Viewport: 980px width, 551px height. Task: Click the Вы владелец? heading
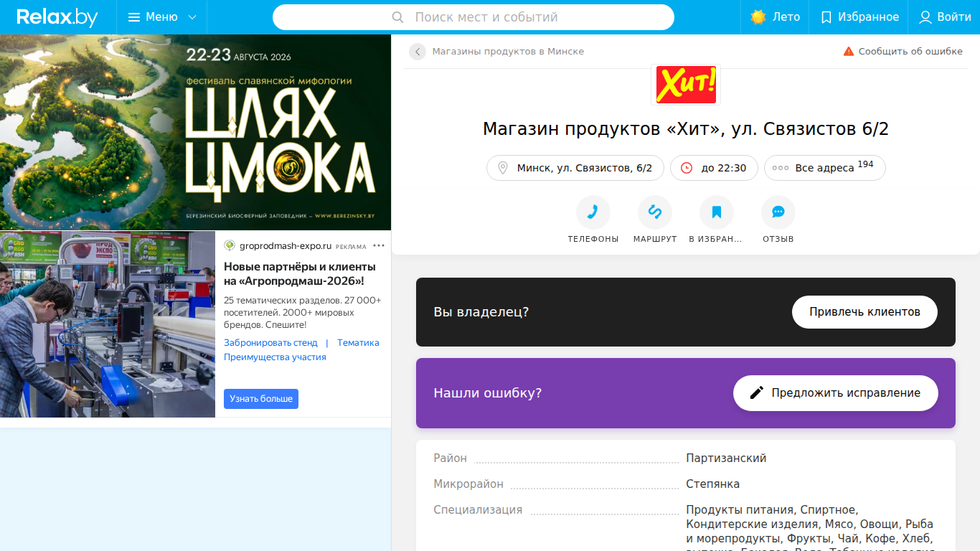click(x=481, y=312)
